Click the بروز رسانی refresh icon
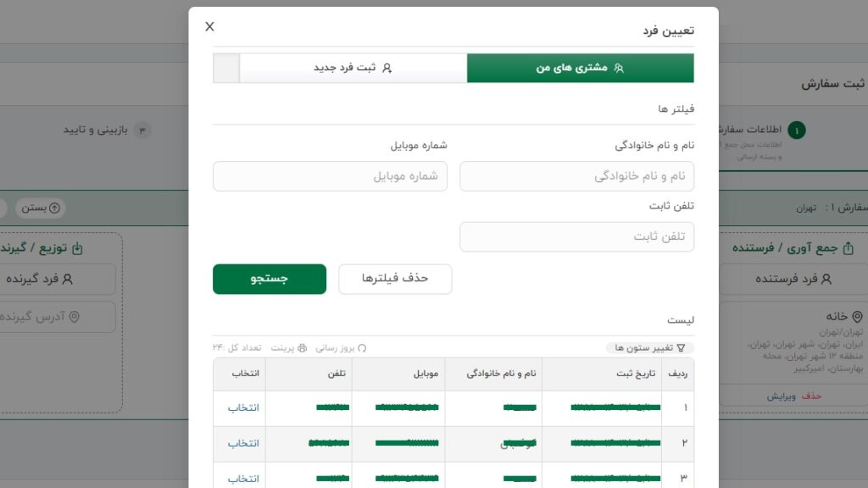Screen dimensions: 868x488 (362, 348)
